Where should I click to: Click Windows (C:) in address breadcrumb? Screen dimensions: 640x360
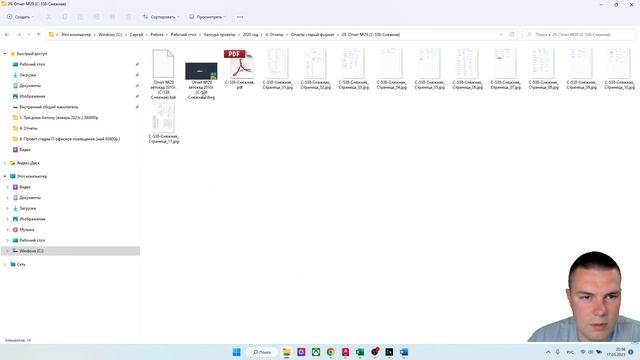(110, 35)
